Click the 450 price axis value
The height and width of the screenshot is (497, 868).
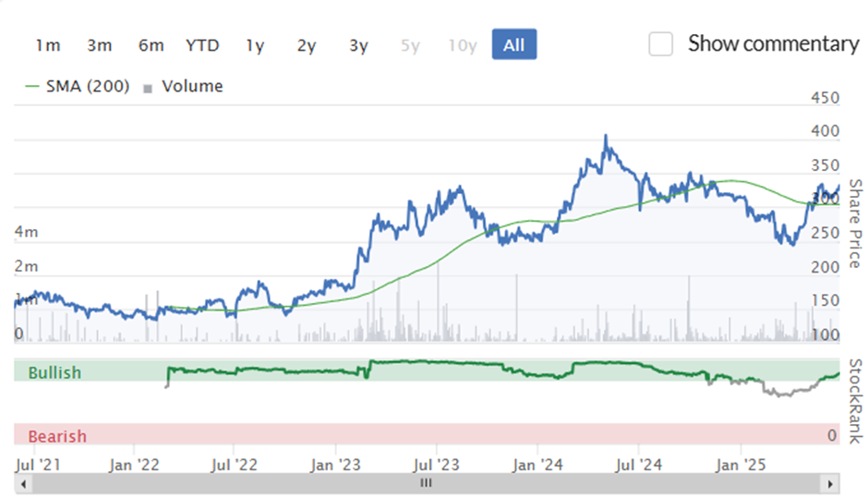click(x=825, y=98)
